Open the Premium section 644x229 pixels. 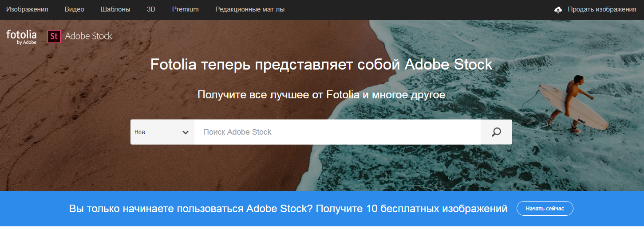click(x=185, y=9)
